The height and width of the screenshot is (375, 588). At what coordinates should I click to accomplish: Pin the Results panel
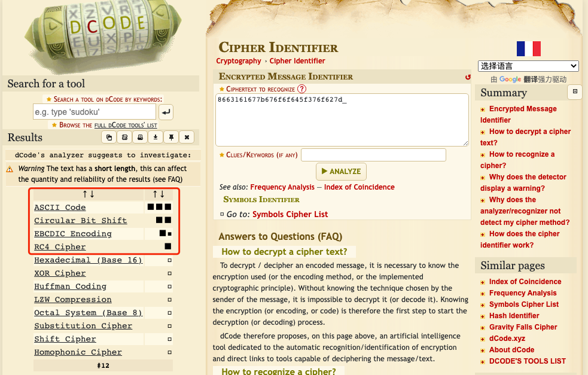171,138
